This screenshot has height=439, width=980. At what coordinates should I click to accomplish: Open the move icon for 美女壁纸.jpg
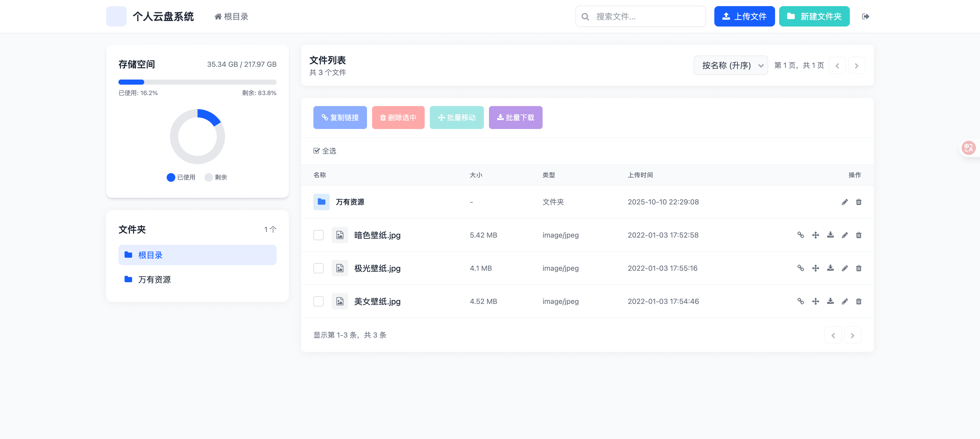click(816, 301)
